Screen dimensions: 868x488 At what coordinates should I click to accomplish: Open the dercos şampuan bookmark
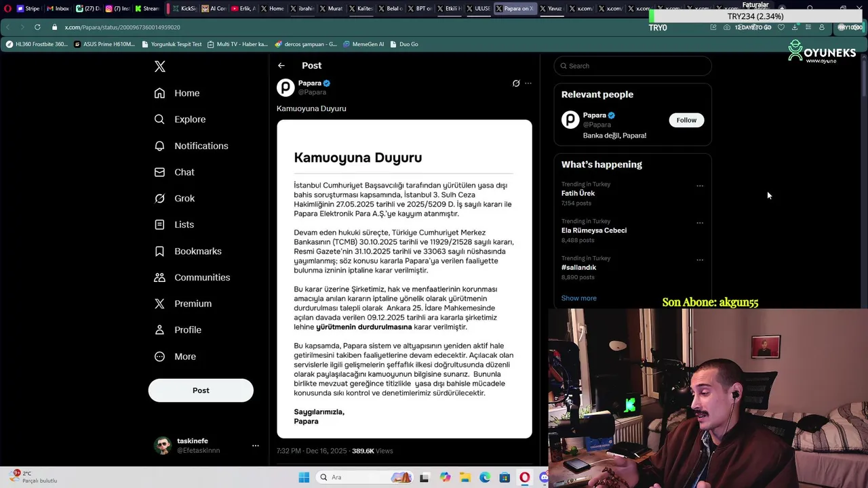click(x=306, y=44)
